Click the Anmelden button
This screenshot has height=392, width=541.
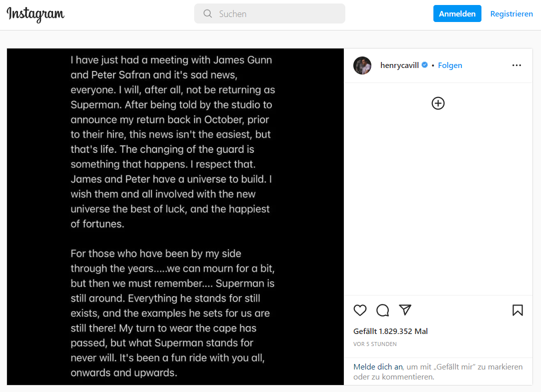coord(457,14)
